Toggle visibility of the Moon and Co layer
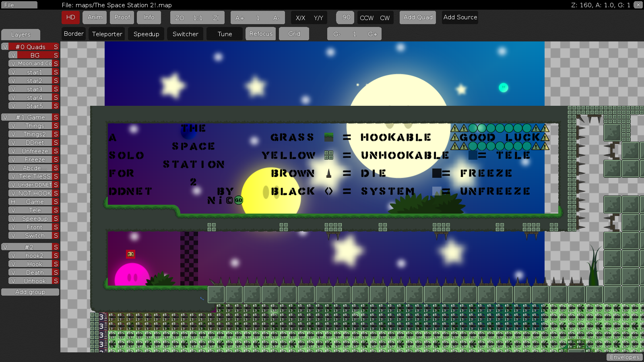 click(14, 64)
